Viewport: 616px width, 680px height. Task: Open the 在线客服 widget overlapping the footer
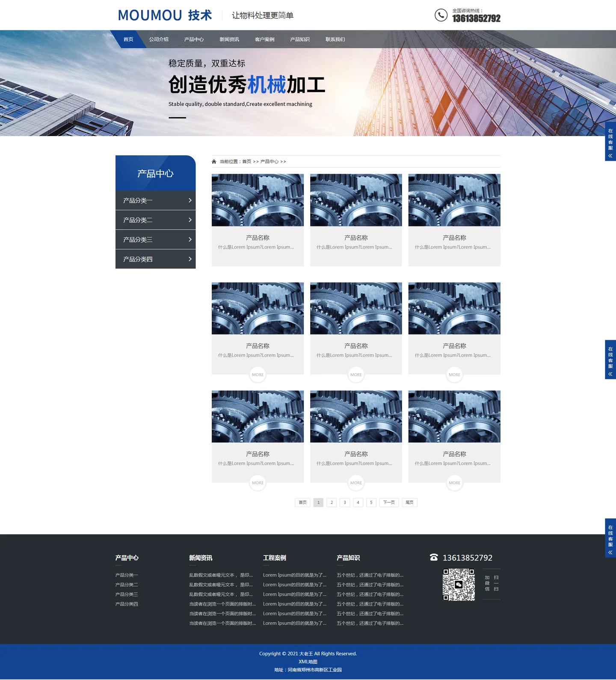click(610, 538)
